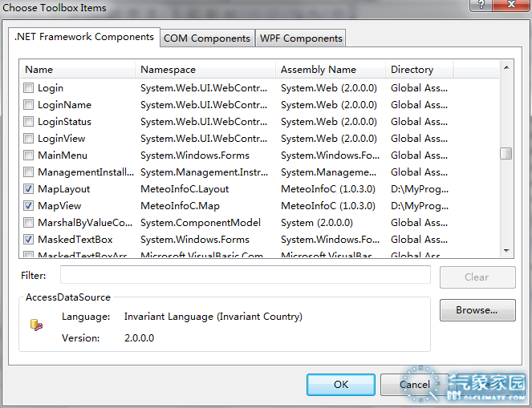Uncheck the MapLayout checkbox
Viewport: 532px width, 408px height.
(x=30, y=189)
